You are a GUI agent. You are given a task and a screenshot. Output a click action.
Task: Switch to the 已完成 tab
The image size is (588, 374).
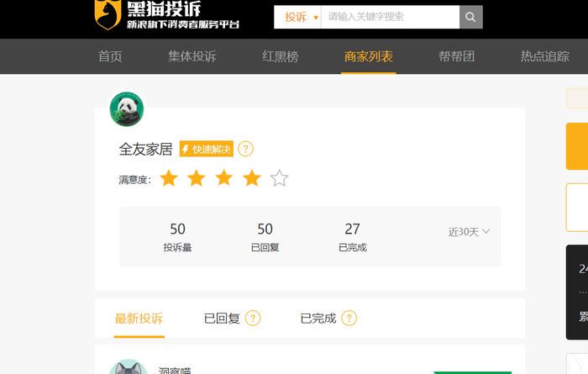318,319
